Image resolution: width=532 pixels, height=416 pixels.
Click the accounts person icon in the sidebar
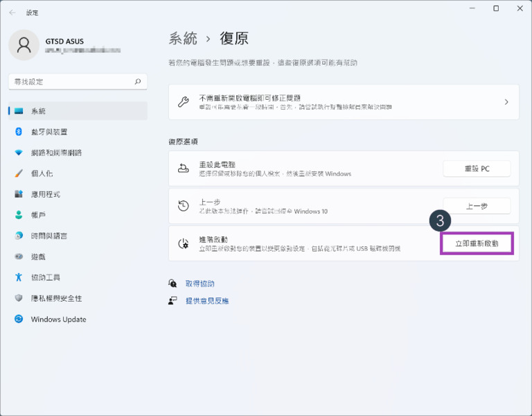tap(19, 215)
